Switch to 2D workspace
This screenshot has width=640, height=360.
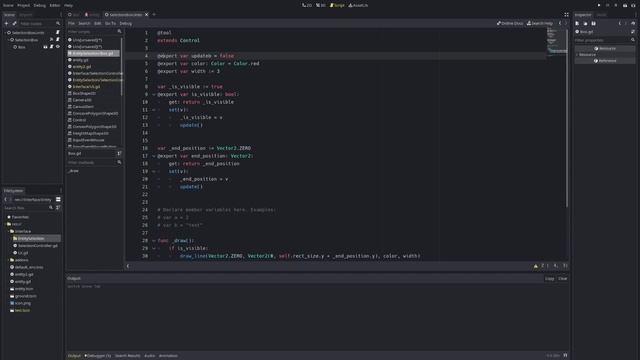tap(307, 5)
